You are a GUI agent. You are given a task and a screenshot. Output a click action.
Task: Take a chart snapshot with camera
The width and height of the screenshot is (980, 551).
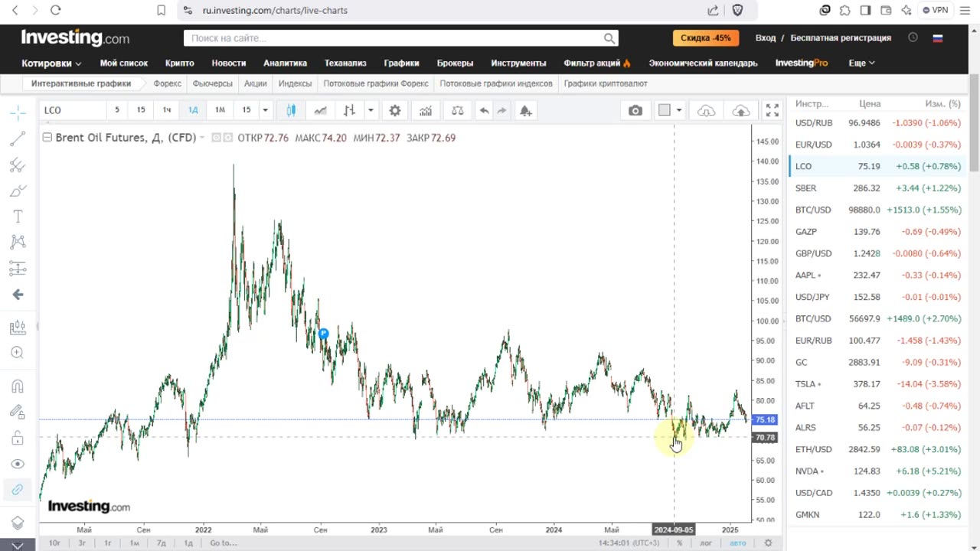(635, 110)
